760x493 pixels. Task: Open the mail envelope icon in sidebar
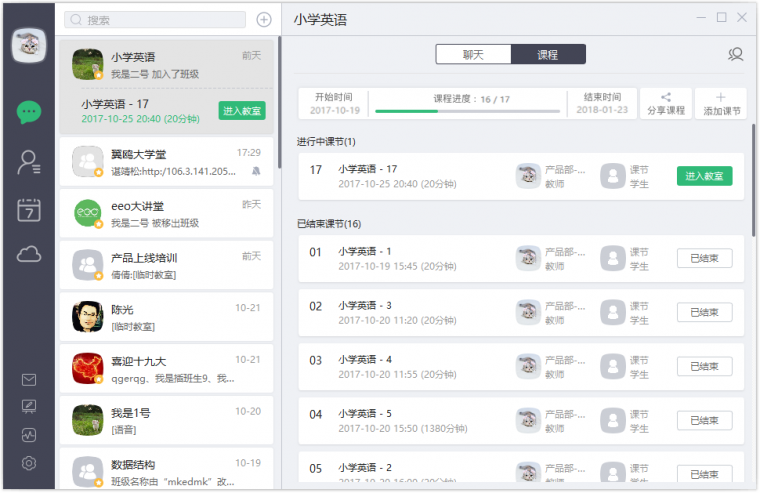pos(29,379)
